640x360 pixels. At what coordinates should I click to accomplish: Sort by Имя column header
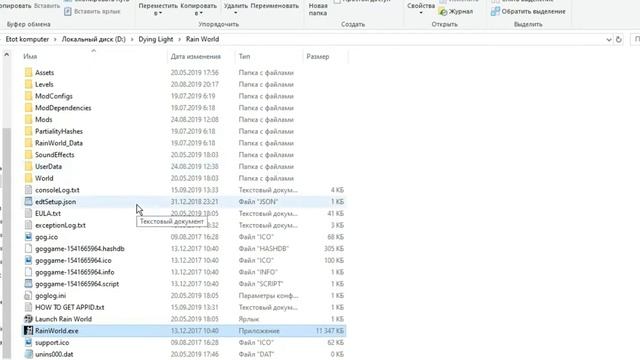click(x=30, y=57)
